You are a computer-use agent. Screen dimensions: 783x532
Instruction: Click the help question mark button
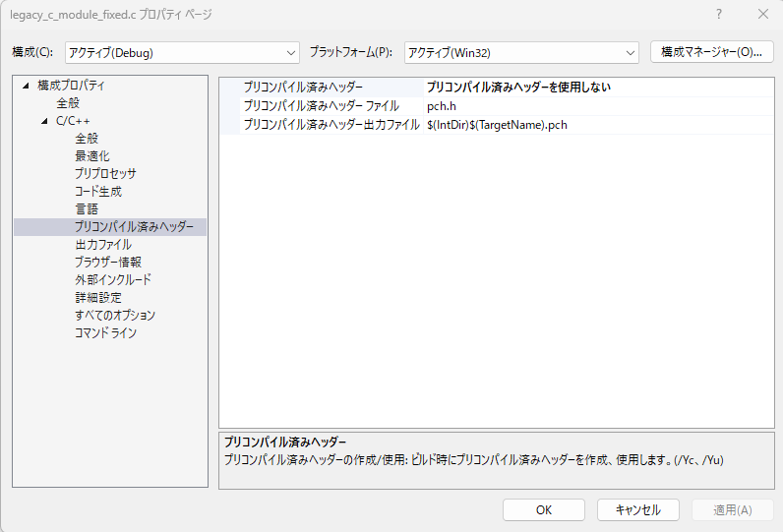[x=719, y=14]
